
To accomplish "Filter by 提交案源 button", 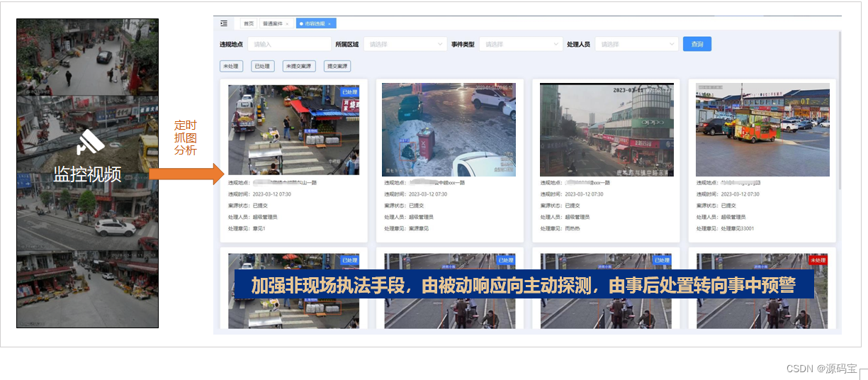I will tap(337, 66).
